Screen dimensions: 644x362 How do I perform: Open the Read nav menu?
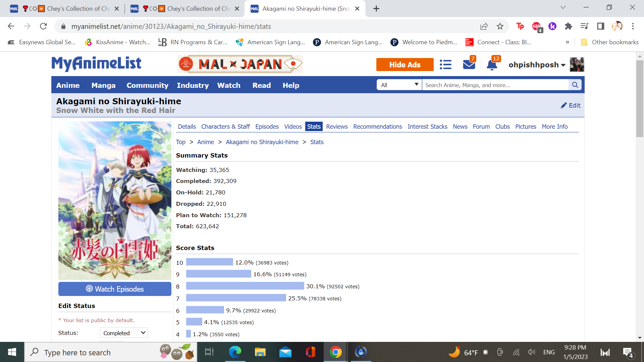pos(262,85)
